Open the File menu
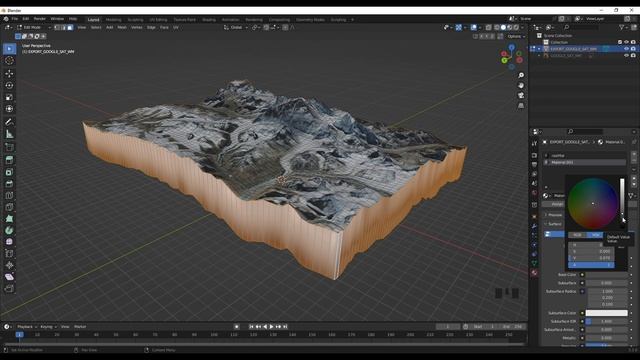Image resolution: width=640 pixels, height=360 pixels. (x=15, y=19)
